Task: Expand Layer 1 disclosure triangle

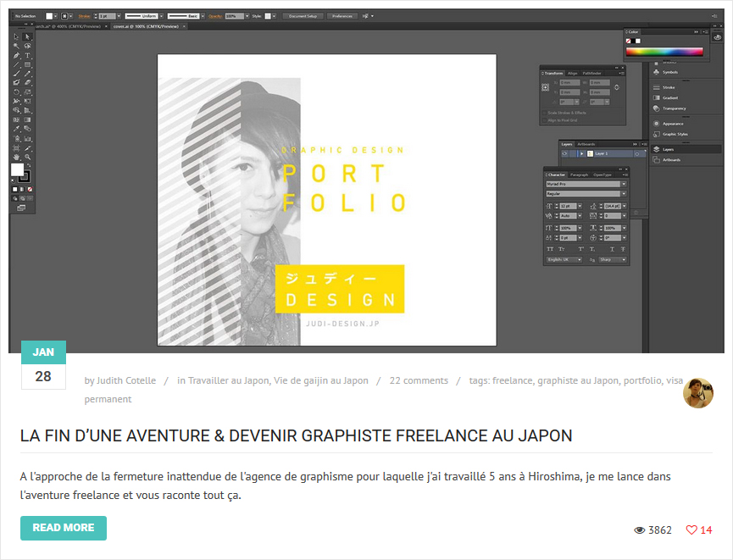Action: (x=581, y=154)
